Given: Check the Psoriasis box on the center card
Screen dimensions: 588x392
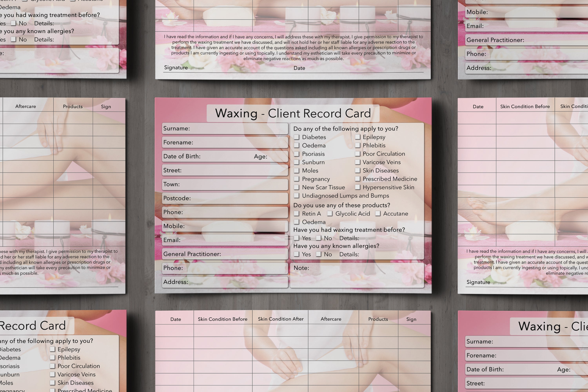Looking at the screenshot, I should pos(297,154).
